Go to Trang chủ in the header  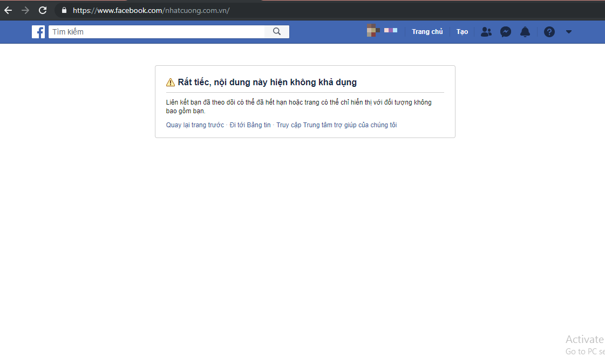point(427,32)
